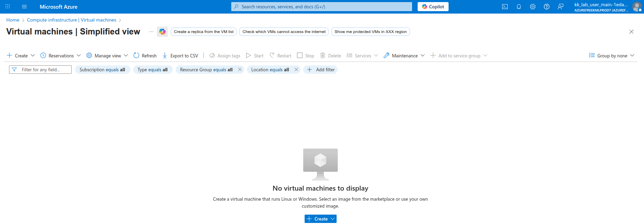Select 'Create a replica from the VM list' suggestion
The width and height of the screenshot is (644, 224).
tap(204, 32)
